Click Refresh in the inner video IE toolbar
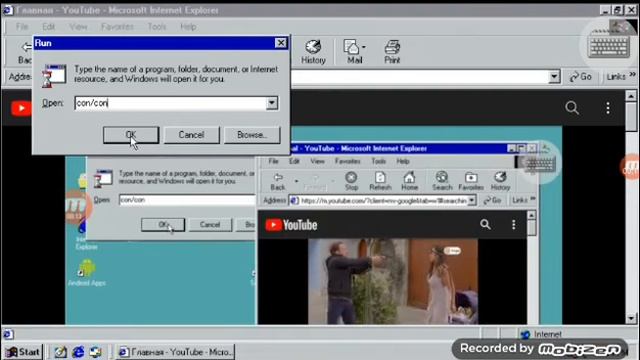 point(380,181)
